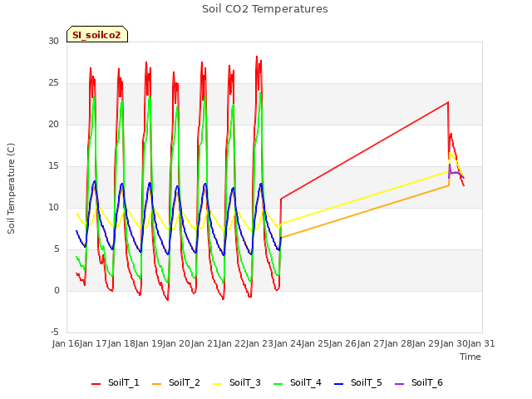Click the highest red peak near Jan 23
This screenshot has height=399, width=532.
257,57
